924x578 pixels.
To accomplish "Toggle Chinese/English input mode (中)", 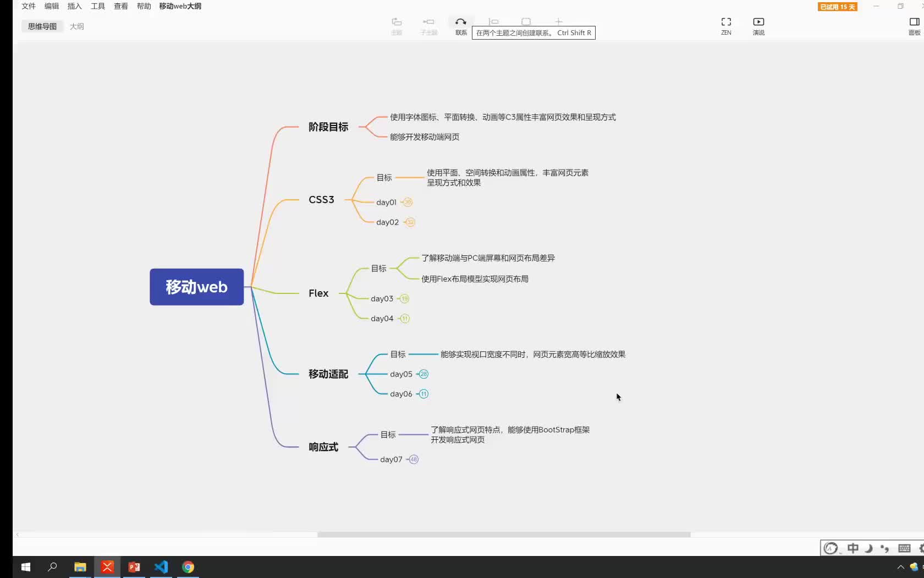I will [x=853, y=548].
